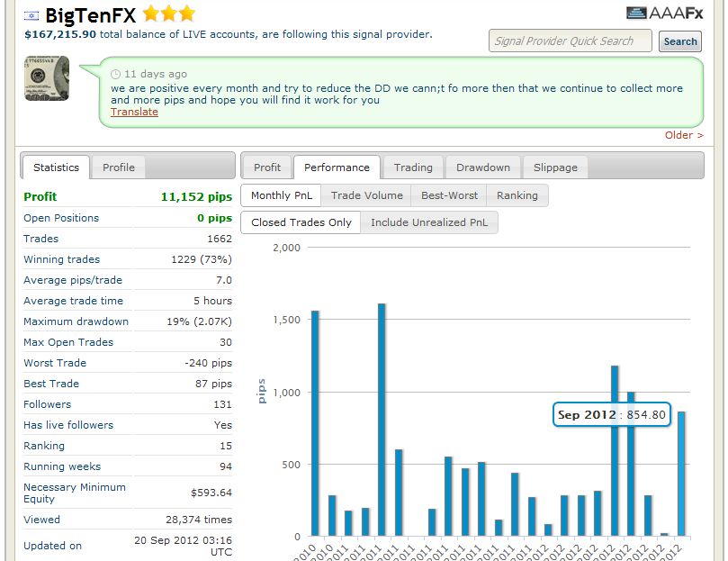Click the Winning trades value 1229 (73%)

202,259
